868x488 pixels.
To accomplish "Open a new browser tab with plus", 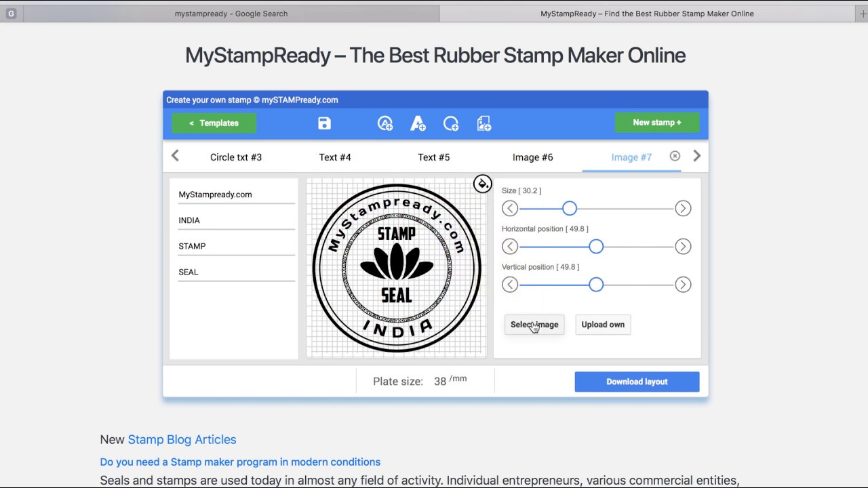I will tap(862, 14).
